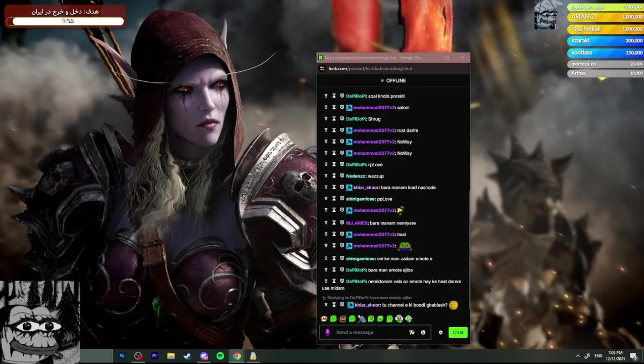
Task: Show hidden system tray icons
Action: [x=578, y=356]
